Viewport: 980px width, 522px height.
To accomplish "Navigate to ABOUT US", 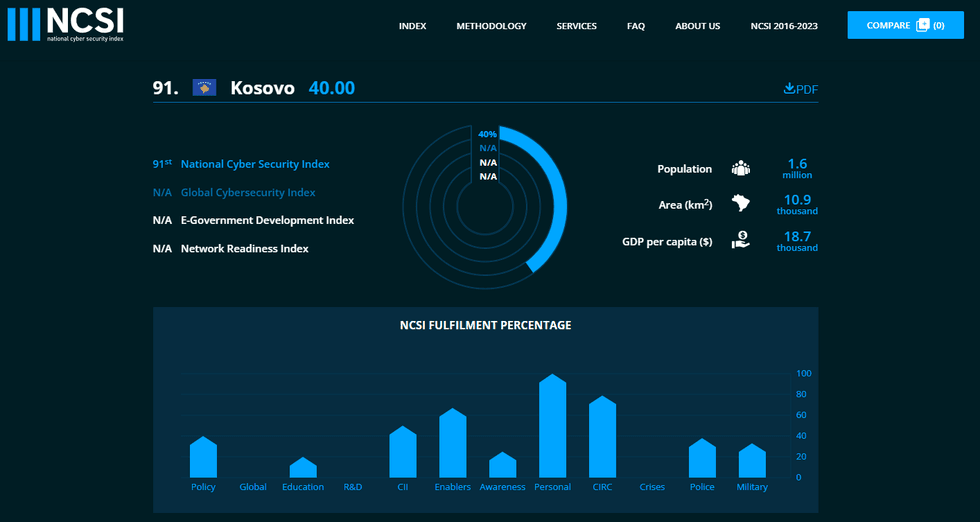I will pos(697,26).
